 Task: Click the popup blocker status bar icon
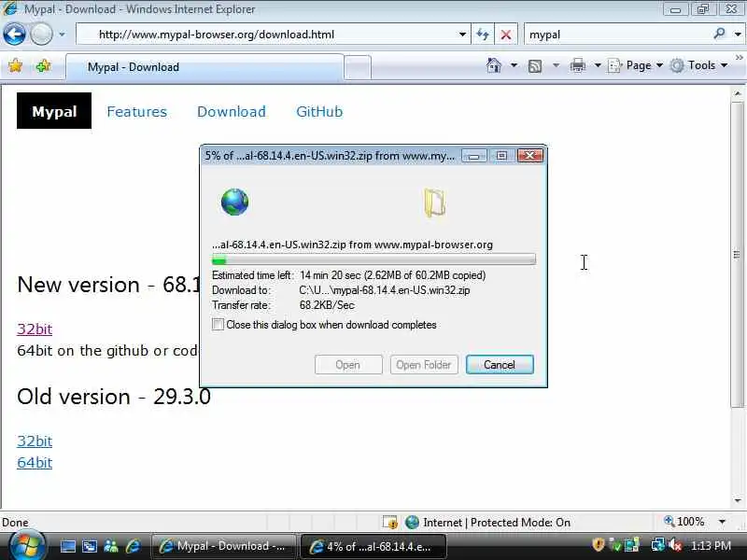click(x=390, y=523)
